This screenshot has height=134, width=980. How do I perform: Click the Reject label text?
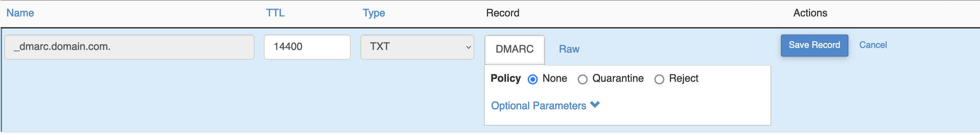(x=684, y=78)
